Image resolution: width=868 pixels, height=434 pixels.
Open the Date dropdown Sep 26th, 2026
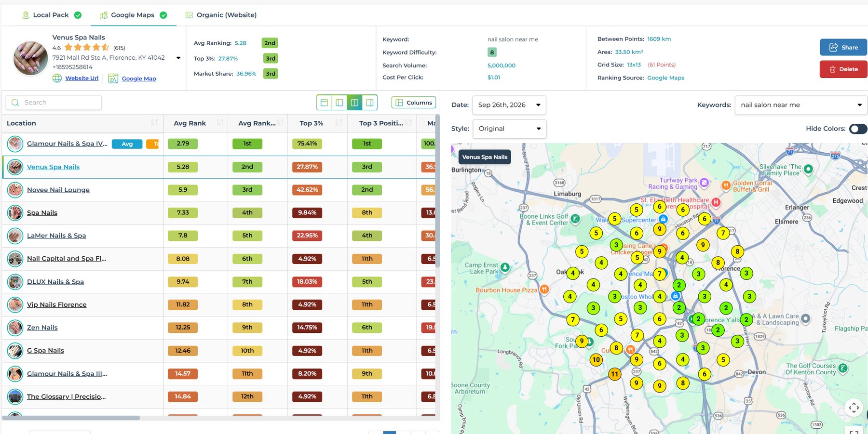click(x=509, y=105)
